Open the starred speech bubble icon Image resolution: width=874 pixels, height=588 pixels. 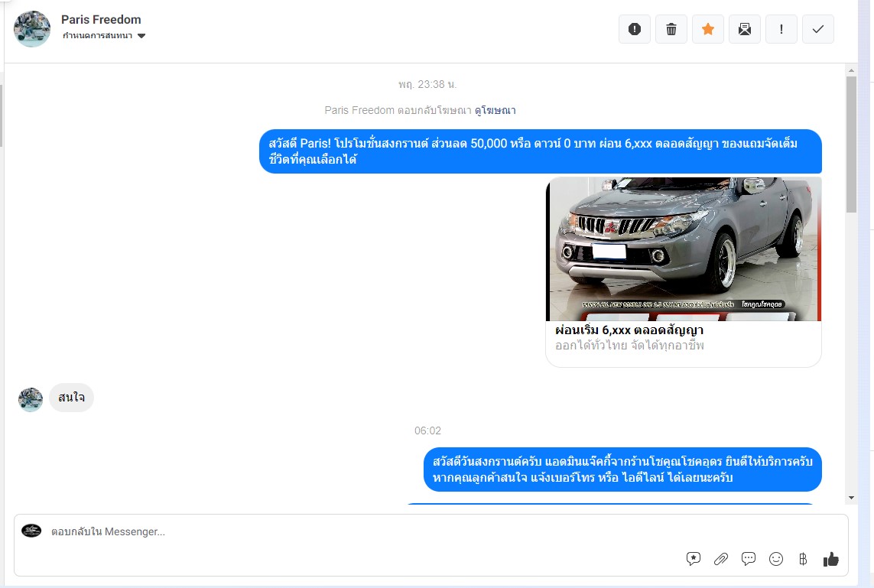tap(693, 559)
